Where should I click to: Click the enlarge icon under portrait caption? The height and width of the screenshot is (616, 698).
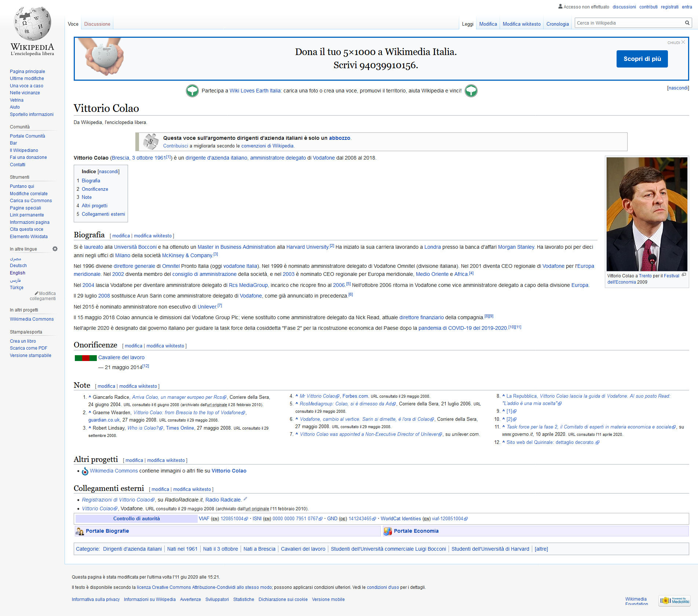pyautogui.click(x=684, y=275)
